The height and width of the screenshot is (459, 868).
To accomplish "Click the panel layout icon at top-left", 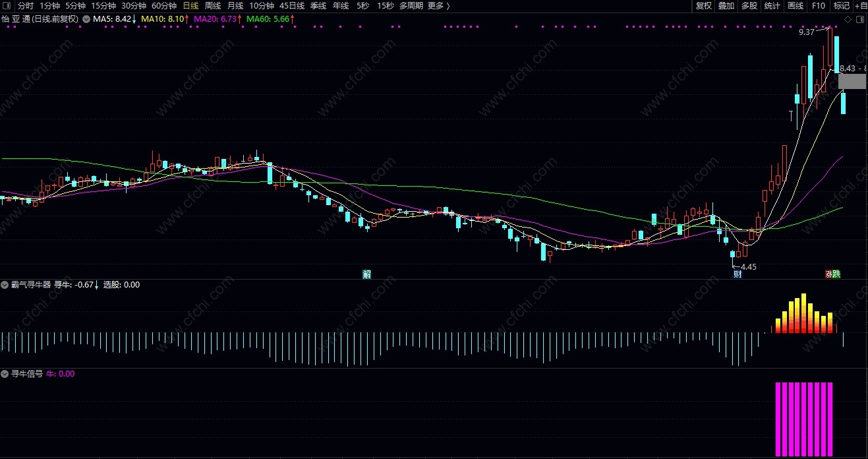I will (7, 6).
